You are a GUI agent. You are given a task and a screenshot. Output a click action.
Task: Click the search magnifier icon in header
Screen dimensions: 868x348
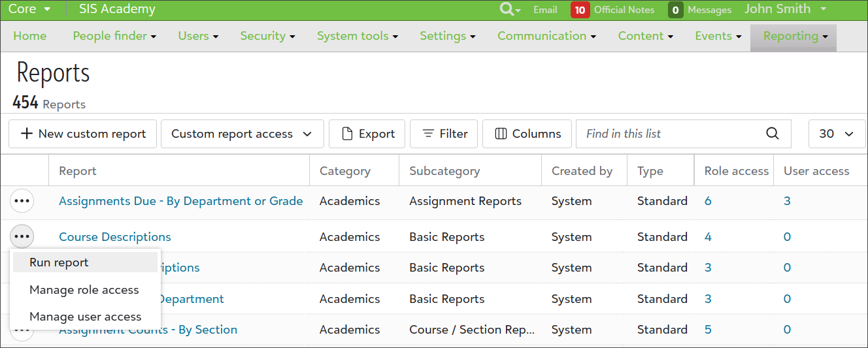(x=507, y=9)
